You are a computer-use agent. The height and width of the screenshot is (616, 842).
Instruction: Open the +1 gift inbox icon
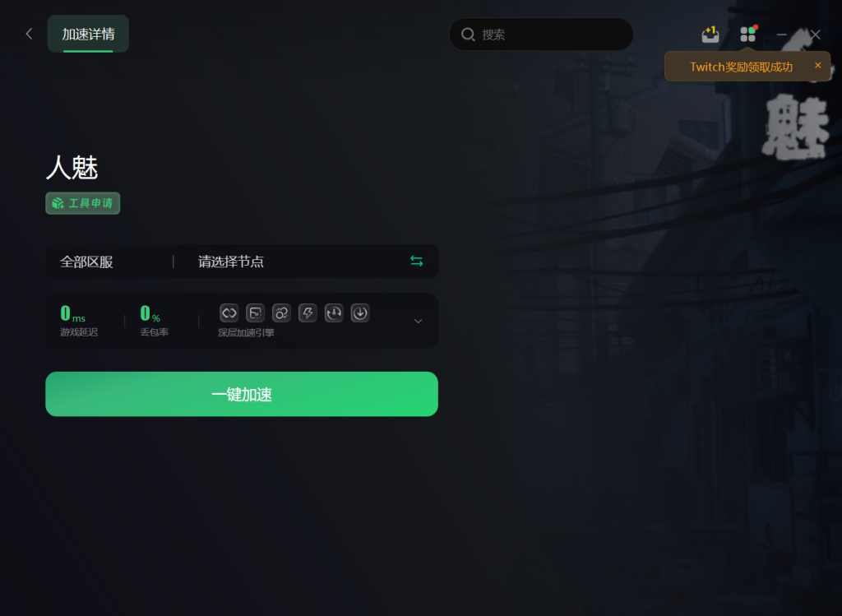[710, 35]
